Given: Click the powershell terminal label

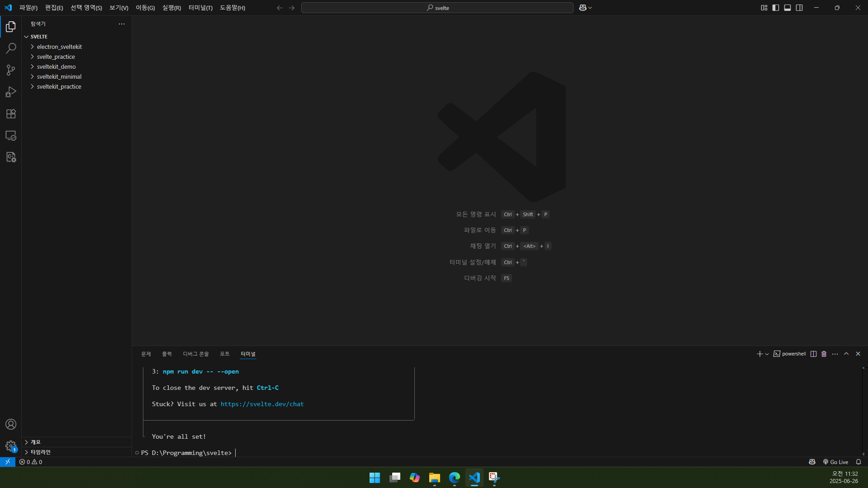Looking at the screenshot, I should click(x=790, y=354).
